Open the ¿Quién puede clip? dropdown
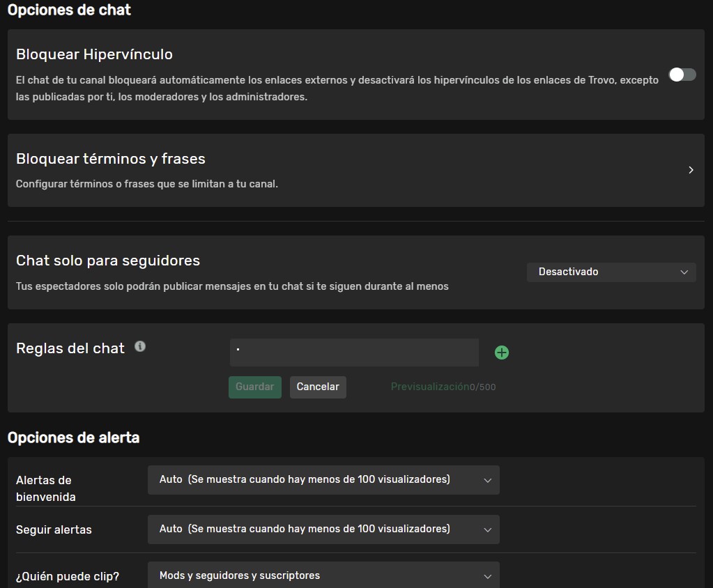This screenshot has width=713, height=588. [x=323, y=575]
